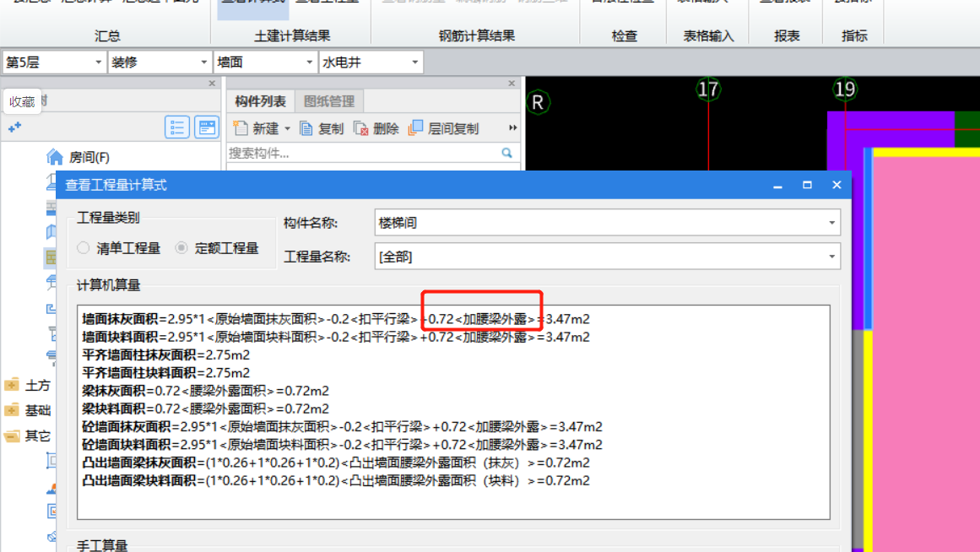The height and width of the screenshot is (552, 980).
Task: Click the 平齐墙面柱抹灰面积=2.75m2 line
Action: coord(165,355)
